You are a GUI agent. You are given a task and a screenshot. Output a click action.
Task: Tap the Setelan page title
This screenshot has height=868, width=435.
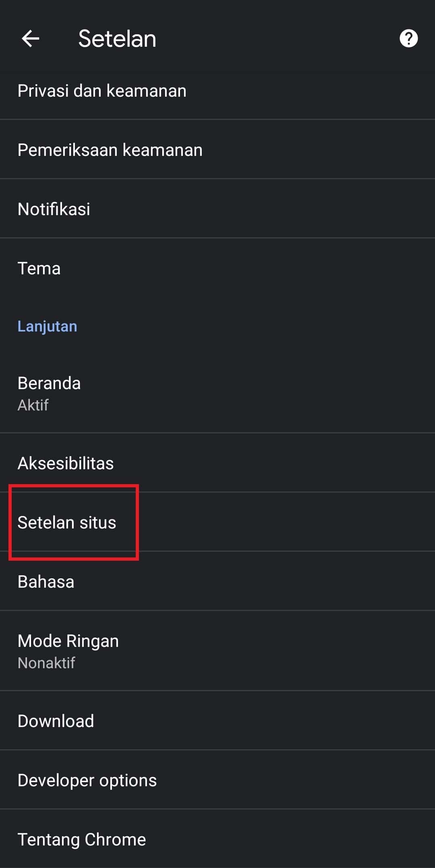click(117, 39)
